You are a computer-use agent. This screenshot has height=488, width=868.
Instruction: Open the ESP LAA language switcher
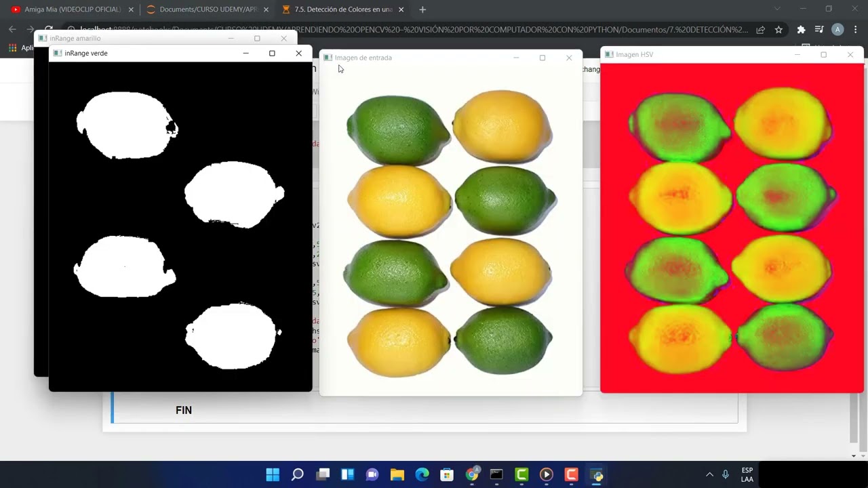coord(747,474)
